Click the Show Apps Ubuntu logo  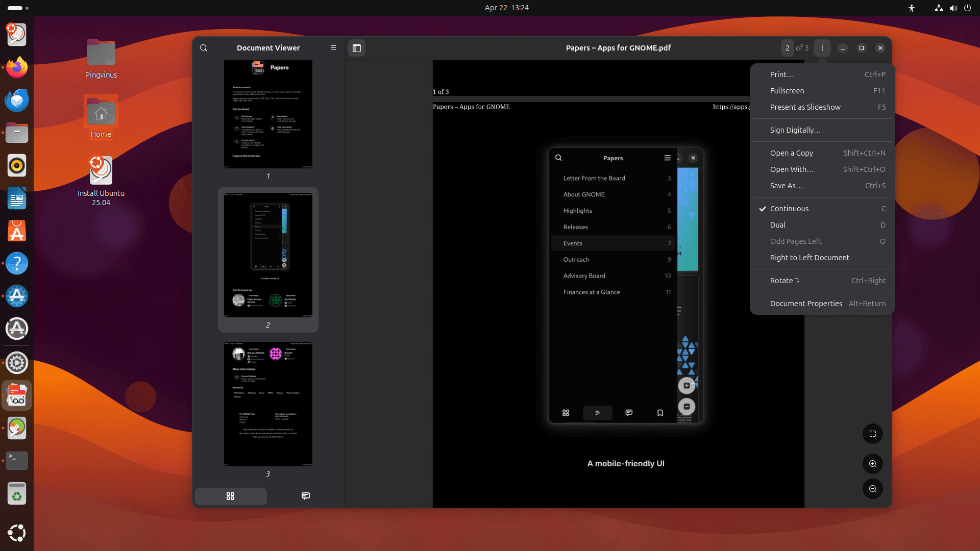(17, 533)
